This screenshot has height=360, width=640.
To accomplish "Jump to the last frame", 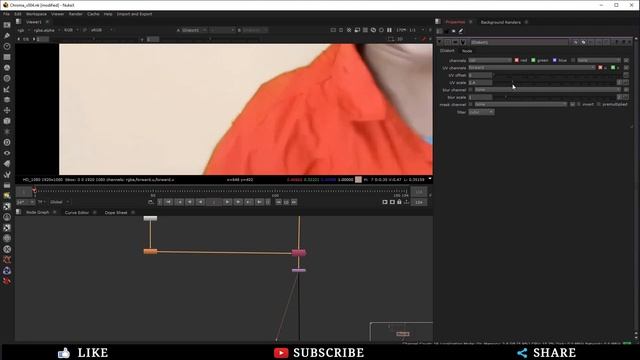I will pyautogui.click(x=260, y=202).
